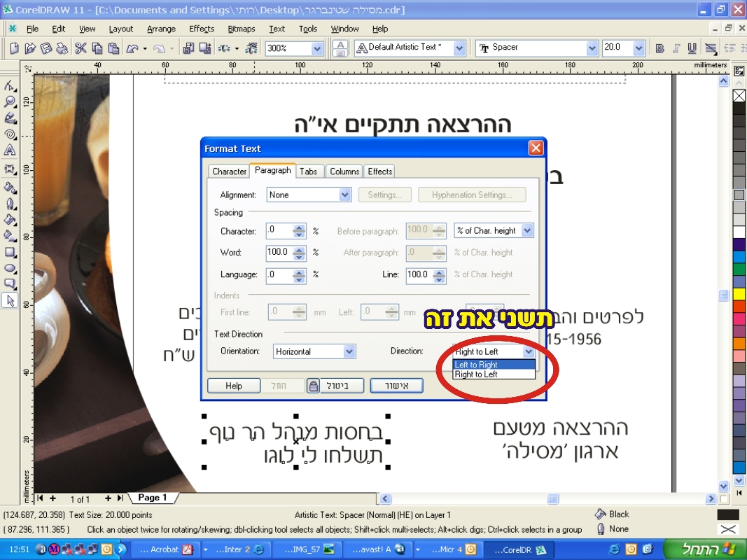
Task: Click the Corel online icon
Action: tap(251, 48)
